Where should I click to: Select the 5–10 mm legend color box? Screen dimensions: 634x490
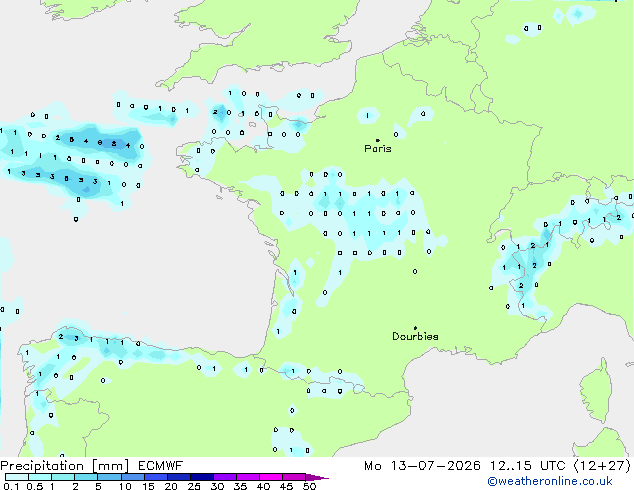click(109, 477)
